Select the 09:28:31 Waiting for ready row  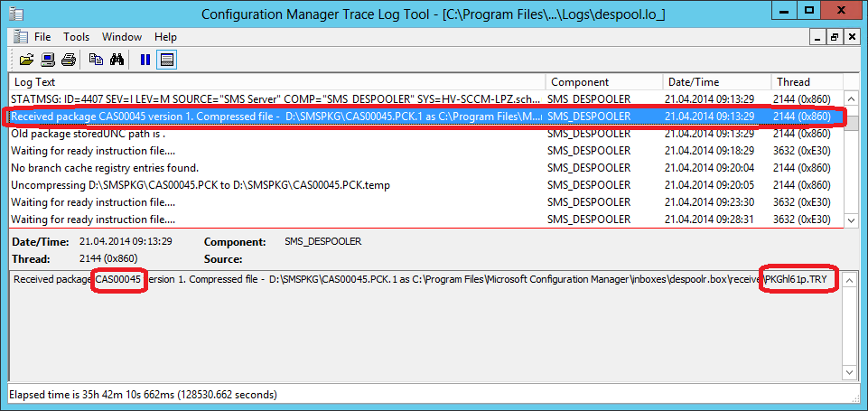[x=426, y=220]
